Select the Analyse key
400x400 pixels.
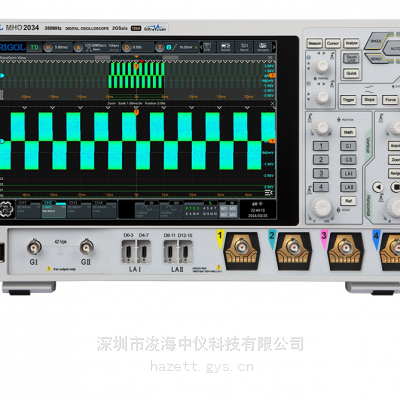[351, 43]
